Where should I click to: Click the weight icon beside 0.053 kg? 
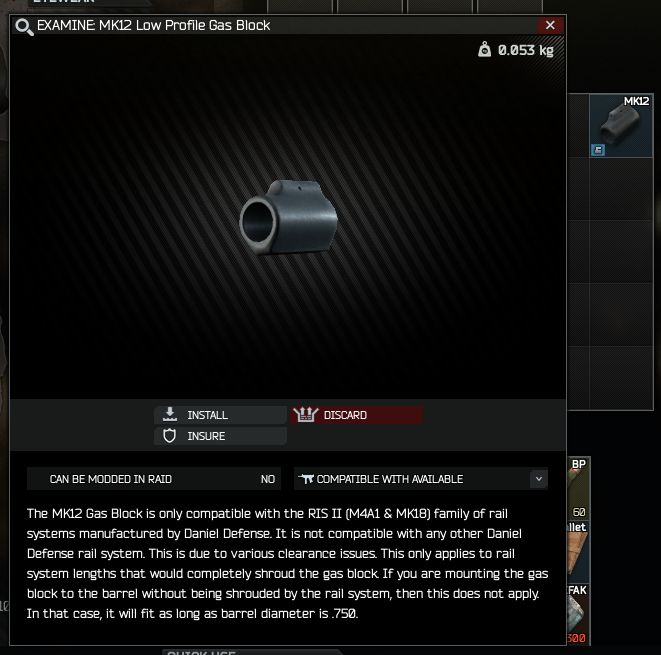point(484,49)
